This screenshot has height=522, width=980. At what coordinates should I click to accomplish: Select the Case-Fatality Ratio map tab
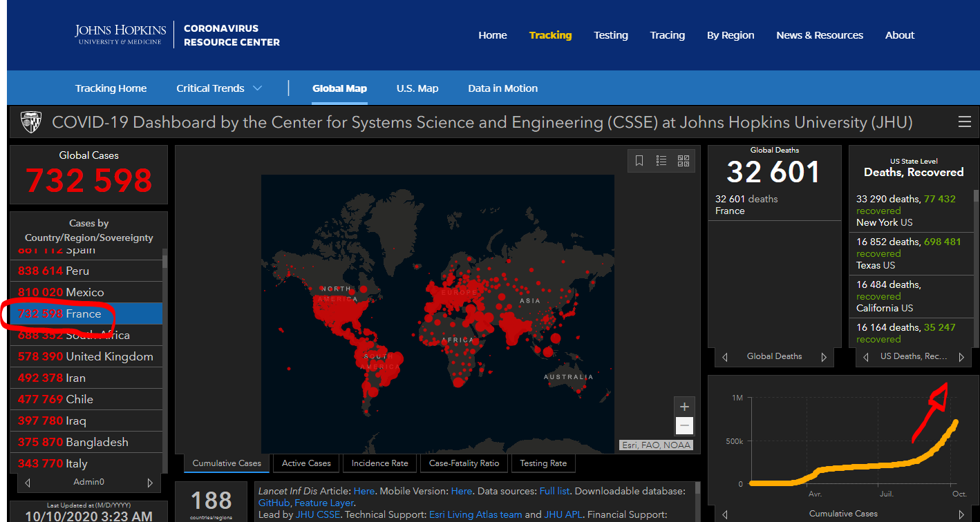464,463
